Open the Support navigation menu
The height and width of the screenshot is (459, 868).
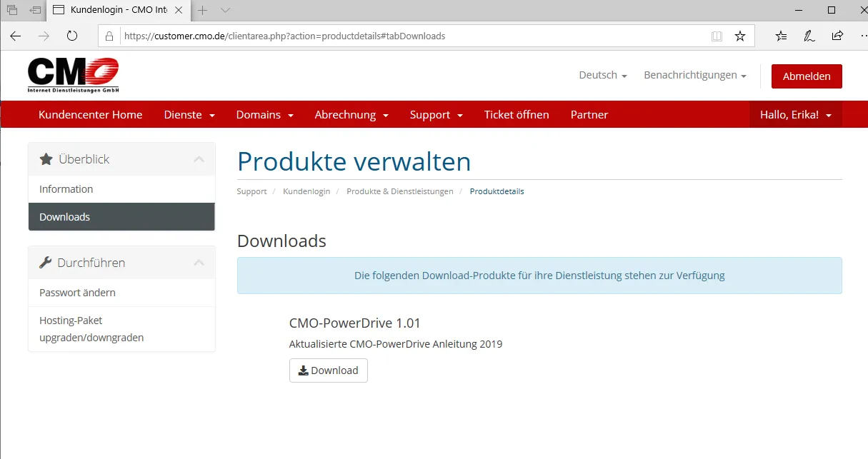[437, 114]
